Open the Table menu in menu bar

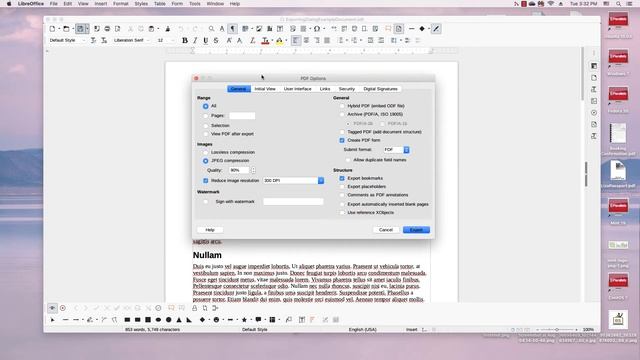[x=160, y=4]
